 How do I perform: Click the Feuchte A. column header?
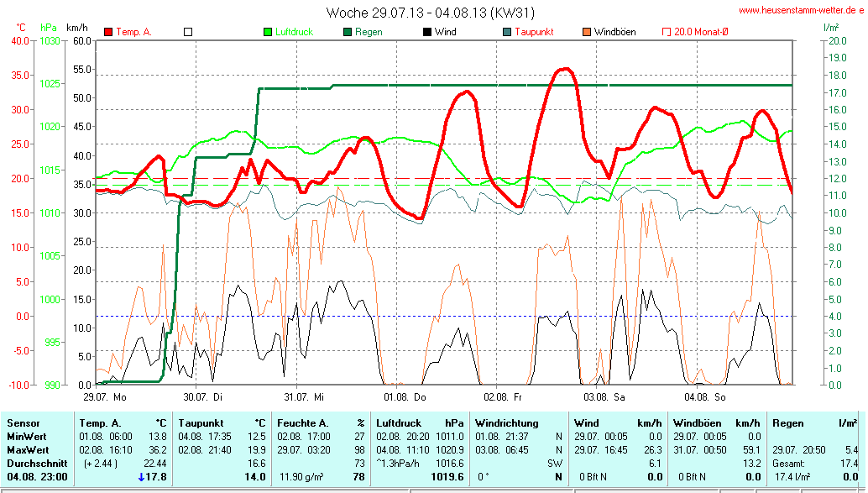tap(303, 423)
